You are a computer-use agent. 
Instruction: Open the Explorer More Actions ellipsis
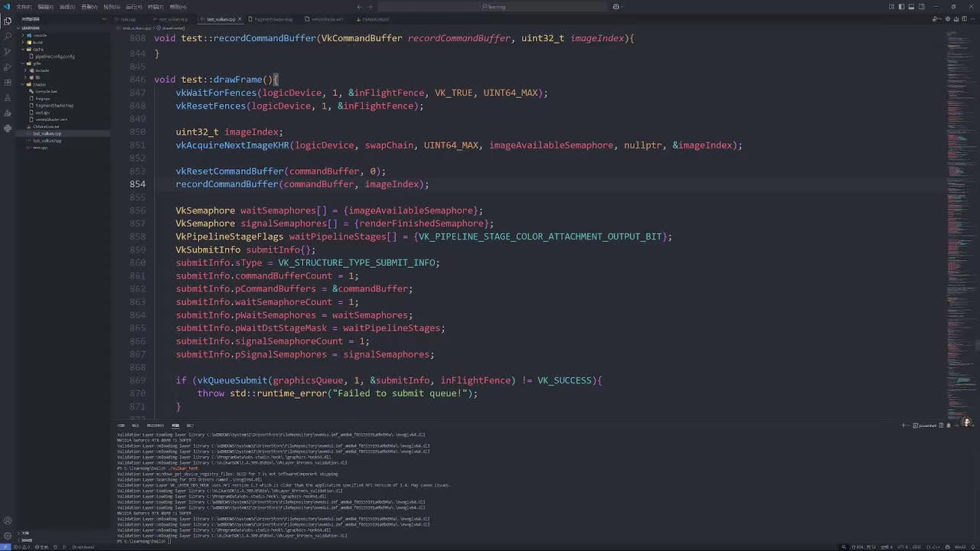tap(103, 19)
